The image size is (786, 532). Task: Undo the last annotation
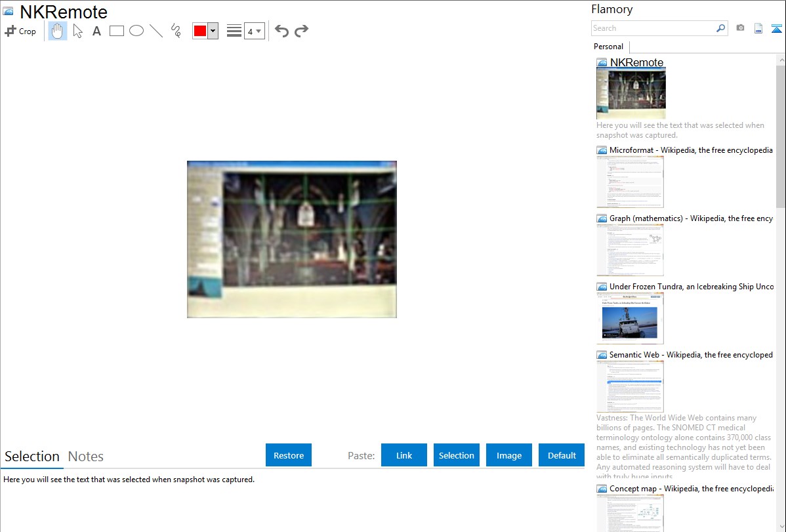tap(281, 31)
